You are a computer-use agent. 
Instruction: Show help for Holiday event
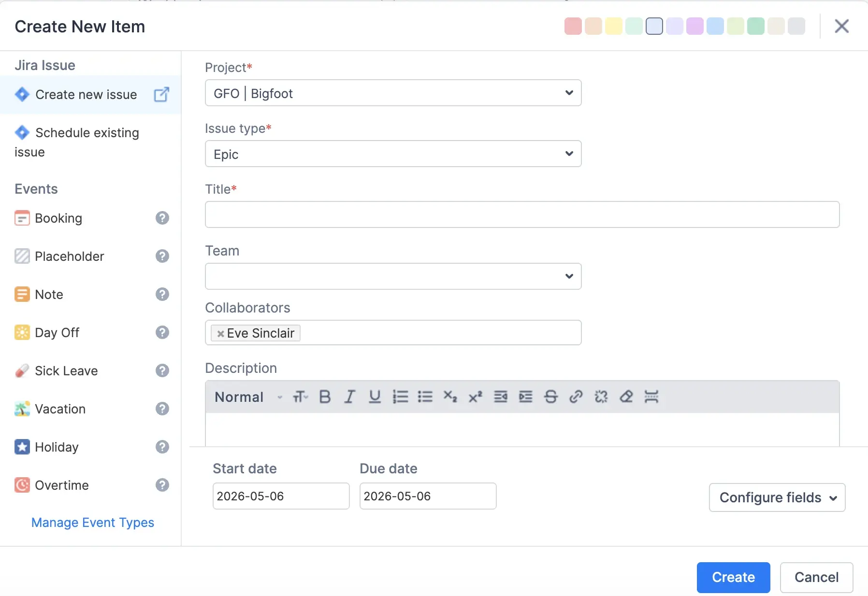click(x=162, y=447)
